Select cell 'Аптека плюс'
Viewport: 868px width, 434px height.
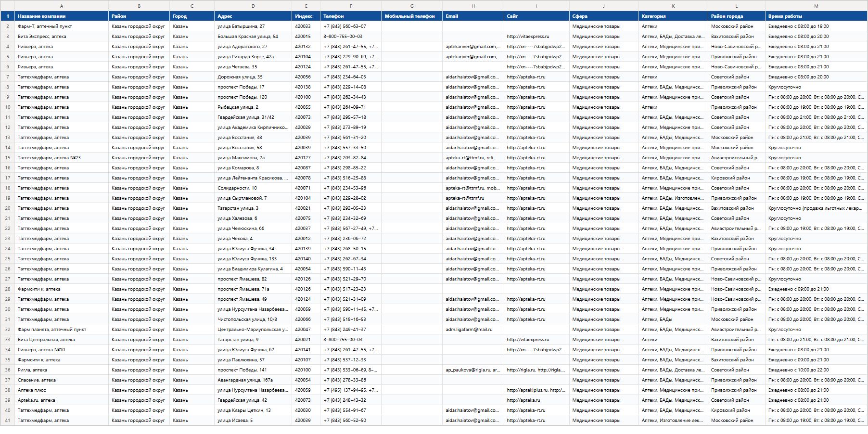click(62, 390)
